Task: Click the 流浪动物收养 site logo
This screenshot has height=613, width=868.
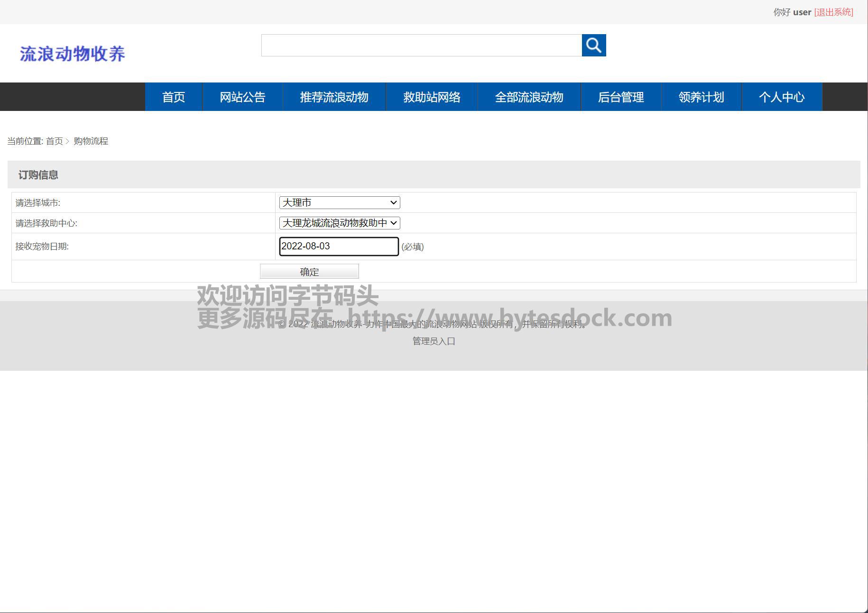Action: coord(73,54)
